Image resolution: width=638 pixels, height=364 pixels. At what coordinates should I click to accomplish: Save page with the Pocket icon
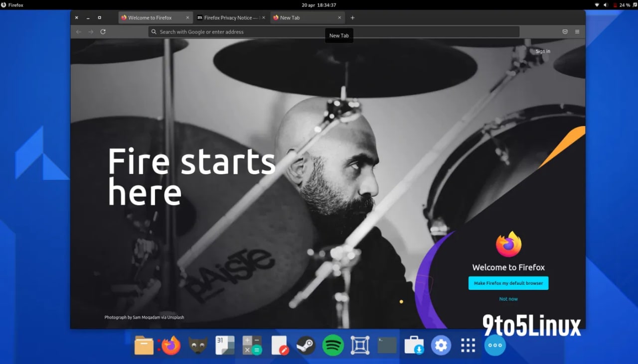[565, 32]
